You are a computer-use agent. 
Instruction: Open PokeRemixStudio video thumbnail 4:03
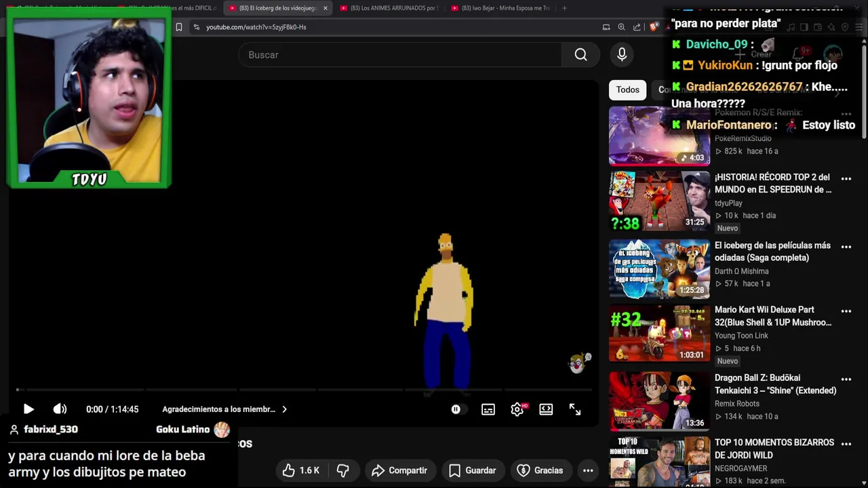coord(659,136)
